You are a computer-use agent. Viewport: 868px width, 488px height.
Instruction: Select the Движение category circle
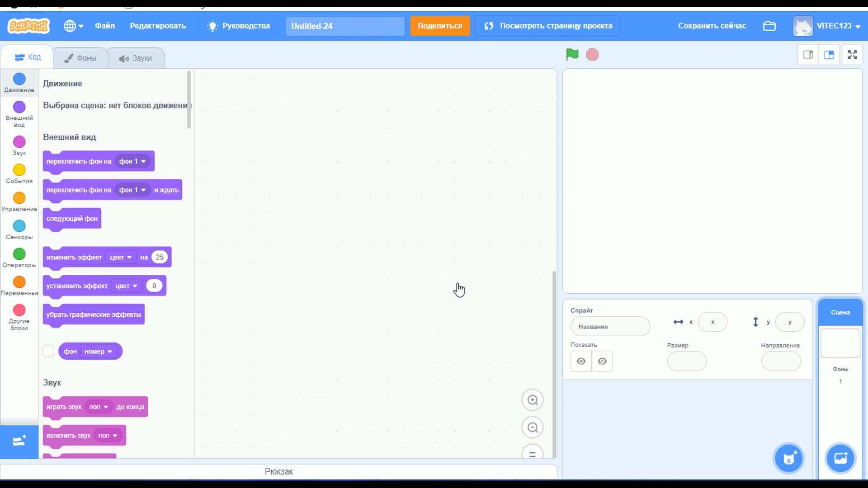tap(19, 79)
